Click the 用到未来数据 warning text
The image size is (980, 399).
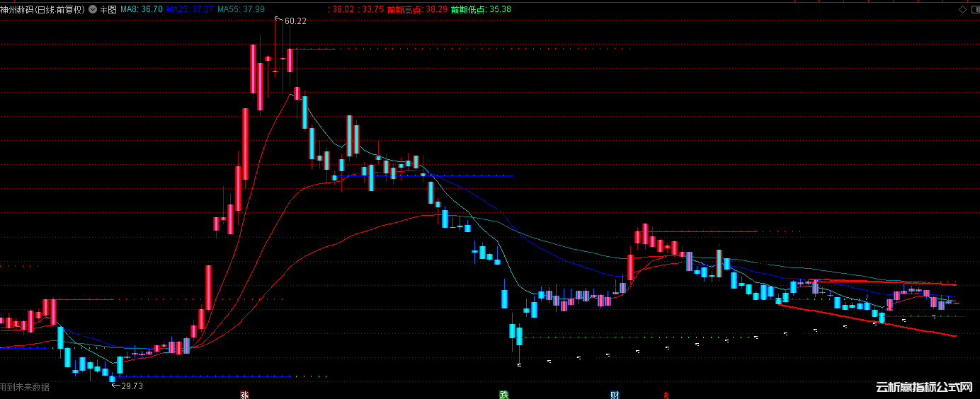tap(25, 387)
